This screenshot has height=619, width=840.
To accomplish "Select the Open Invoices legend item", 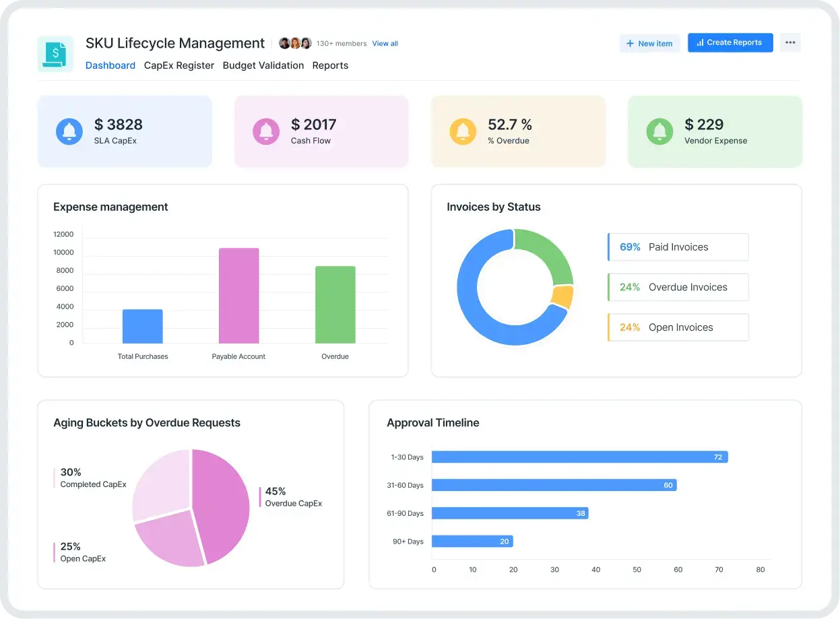I will click(678, 327).
